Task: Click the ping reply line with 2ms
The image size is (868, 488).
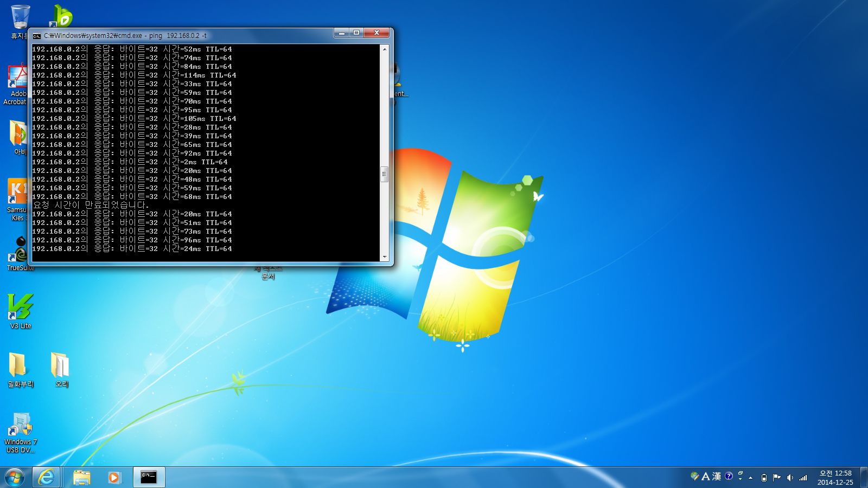Action: tap(130, 162)
